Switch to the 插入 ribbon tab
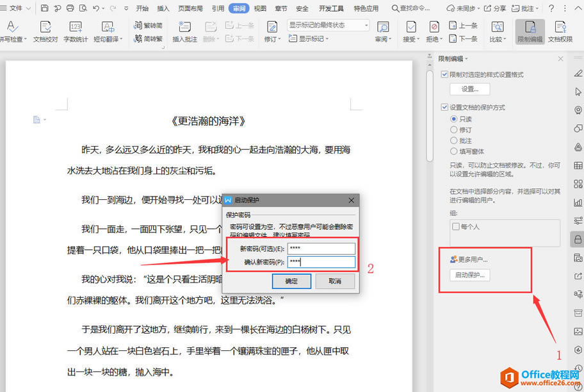Viewport: 584px width, 392px height. click(x=163, y=8)
